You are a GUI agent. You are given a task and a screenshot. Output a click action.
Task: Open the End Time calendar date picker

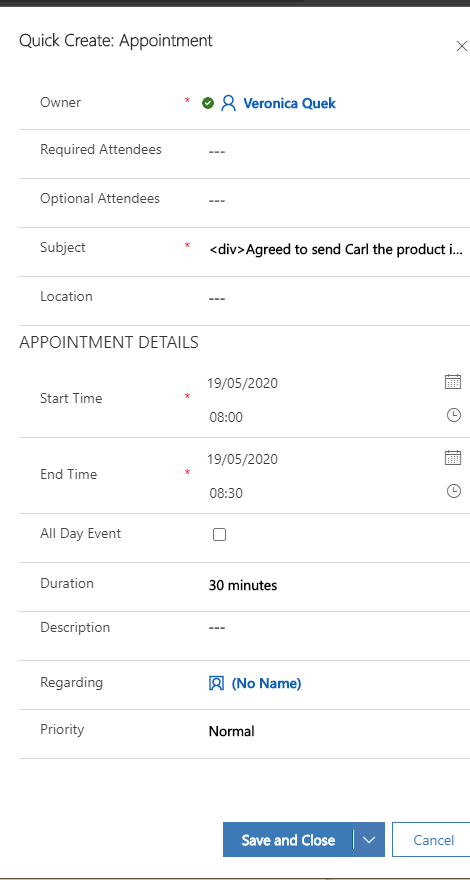click(453, 457)
